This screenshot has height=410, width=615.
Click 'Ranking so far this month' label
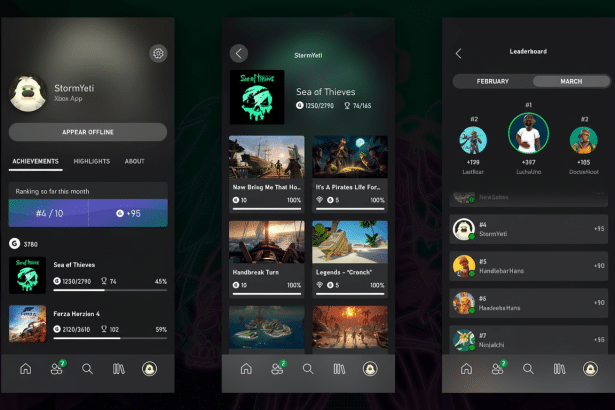point(52,191)
